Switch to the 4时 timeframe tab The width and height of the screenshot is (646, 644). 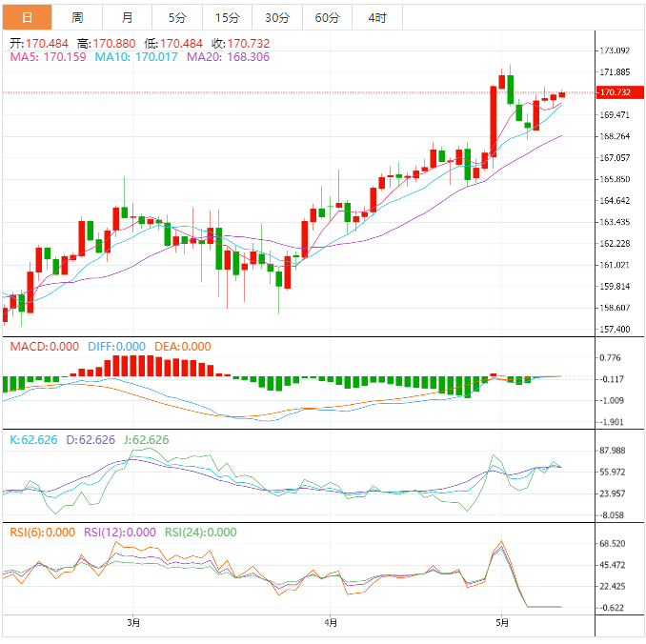(x=376, y=17)
